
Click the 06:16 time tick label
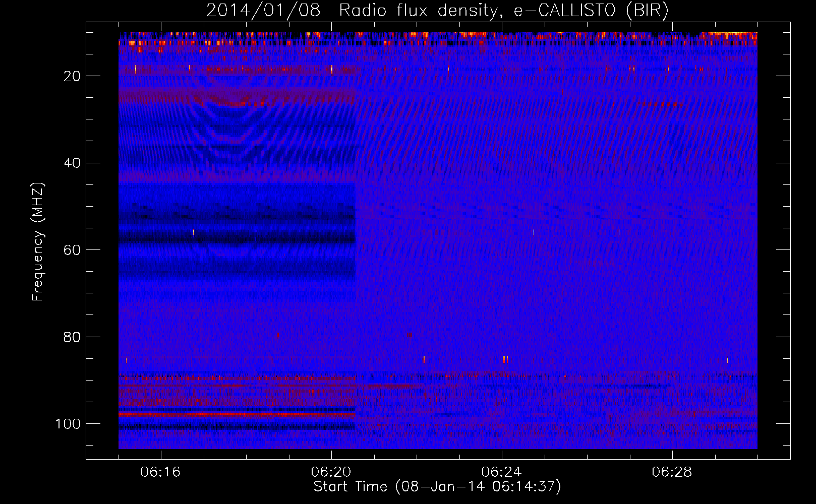[160, 472]
